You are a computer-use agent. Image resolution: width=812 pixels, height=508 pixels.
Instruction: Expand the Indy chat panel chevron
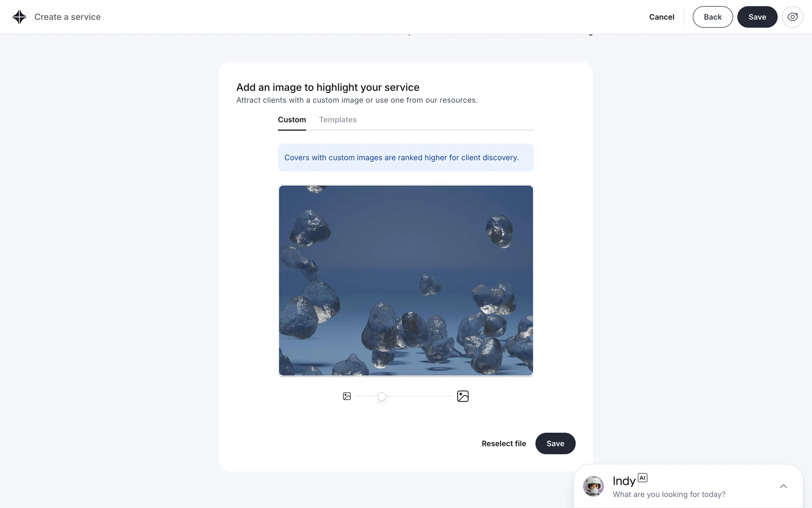[783, 486]
